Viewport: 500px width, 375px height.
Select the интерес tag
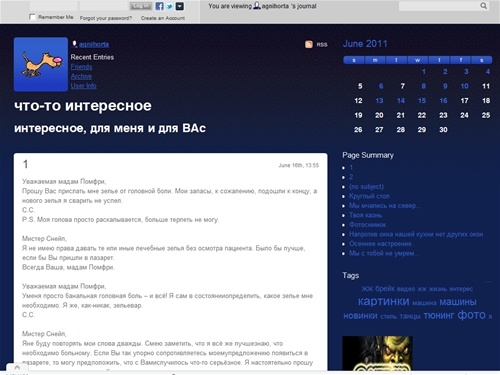[461, 289]
